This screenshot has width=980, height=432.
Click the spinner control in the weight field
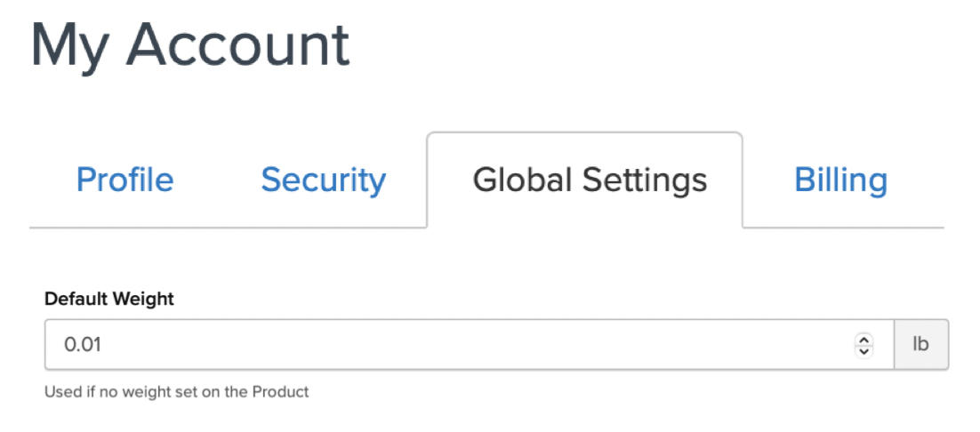coord(863,344)
